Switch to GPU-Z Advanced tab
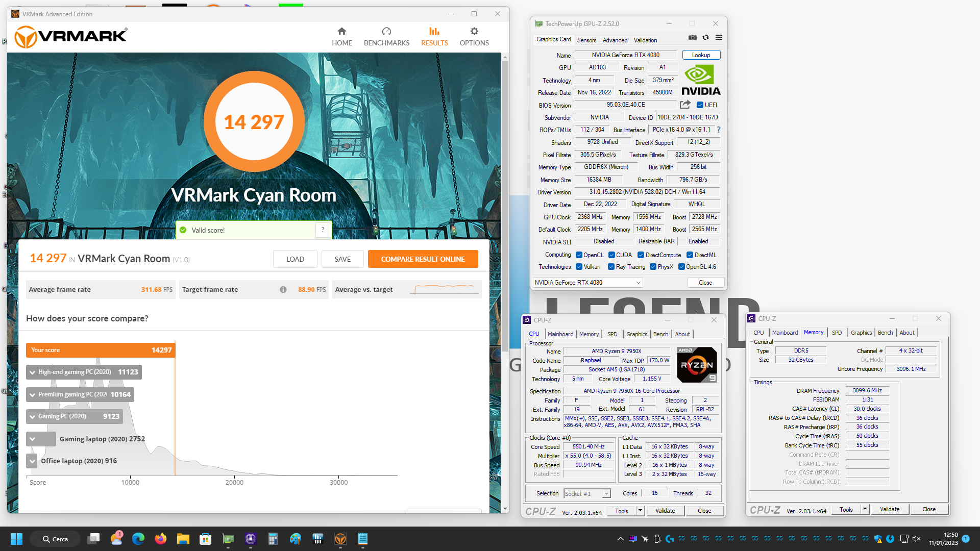 (615, 40)
